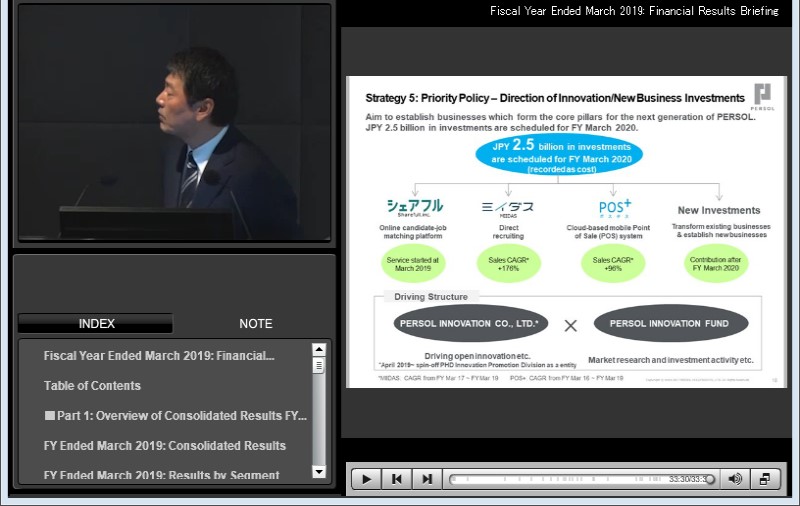Select 'Part 1: Overview of Consolidated Results FY...'
This screenshot has height=506, width=800.
point(176,416)
